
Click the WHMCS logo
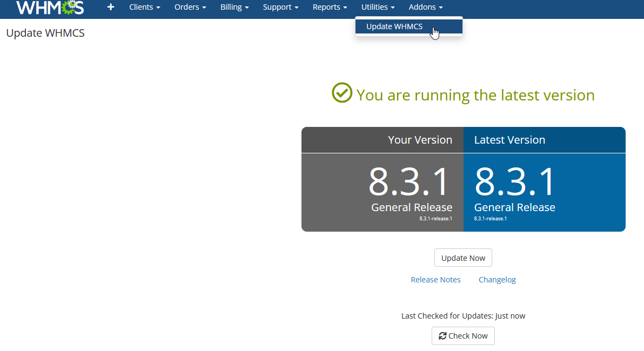[x=50, y=8]
